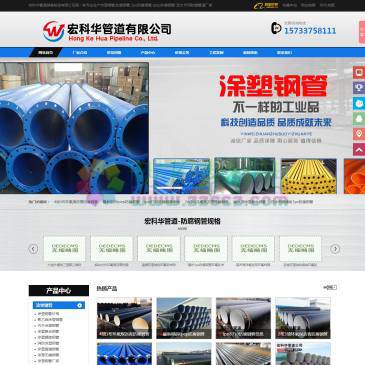The height and width of the screenshot is (365, 365).
Task: Open the 产品中心 item in blue navigation bar
Action: 148,53
